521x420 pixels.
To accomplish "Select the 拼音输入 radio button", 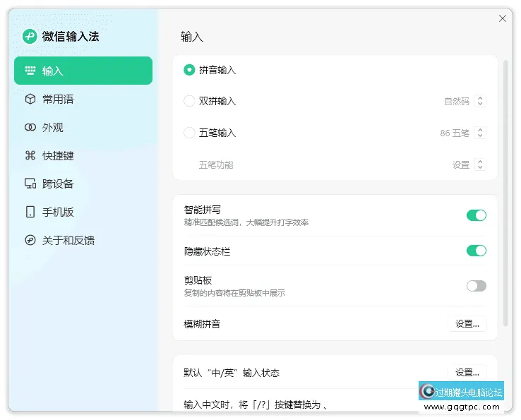I will pos(189,70).
